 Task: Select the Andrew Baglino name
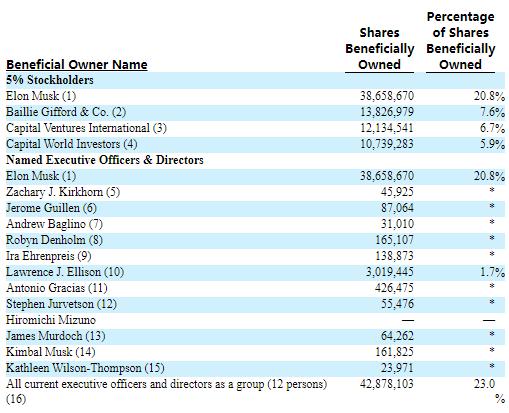tap(54, 224)
